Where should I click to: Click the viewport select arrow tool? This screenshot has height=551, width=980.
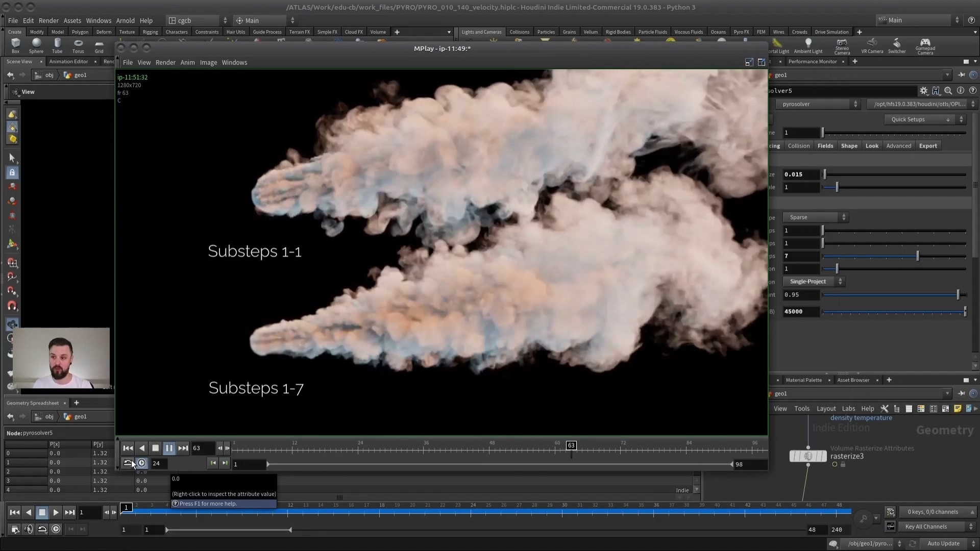point(12,158)
